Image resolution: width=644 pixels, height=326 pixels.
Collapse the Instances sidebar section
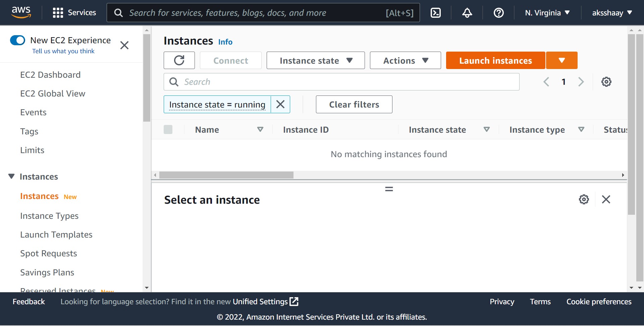click(x=11, y=176)
